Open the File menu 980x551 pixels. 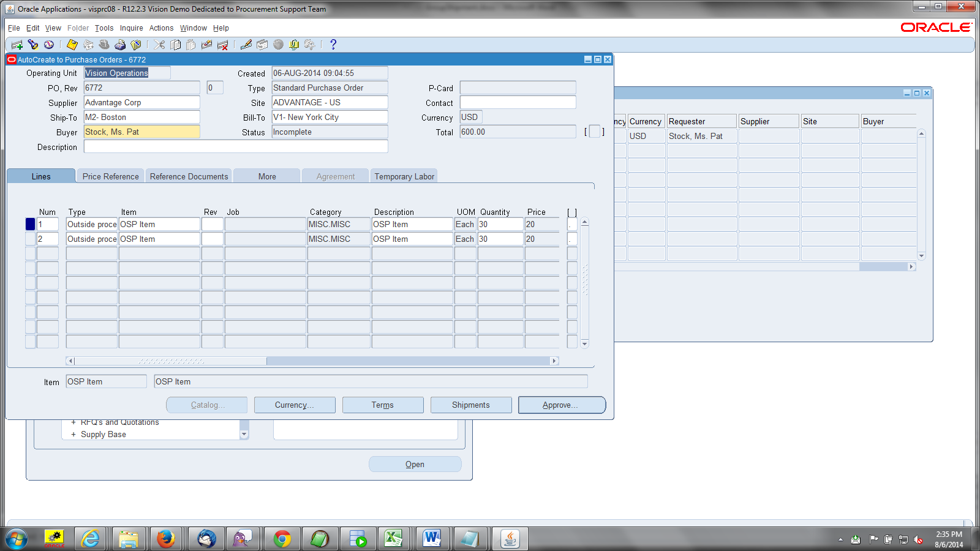pyautogui.click(x=14, y=28)
